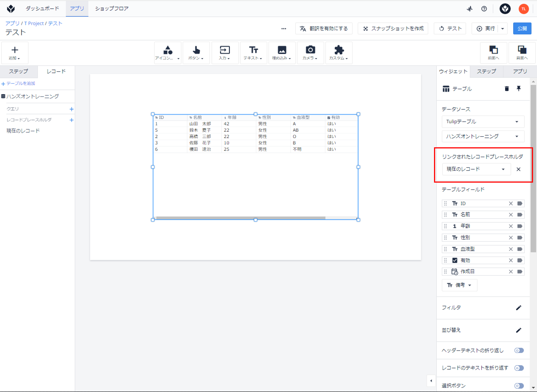Toggle レコードのテキストを折り返す switch

(x=519, y=368)
